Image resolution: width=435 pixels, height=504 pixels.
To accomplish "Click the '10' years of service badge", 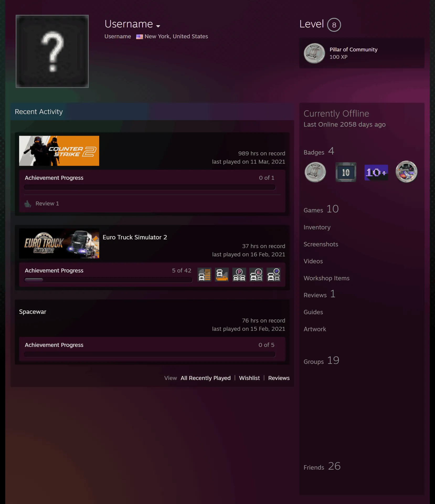I will (346, 172).
